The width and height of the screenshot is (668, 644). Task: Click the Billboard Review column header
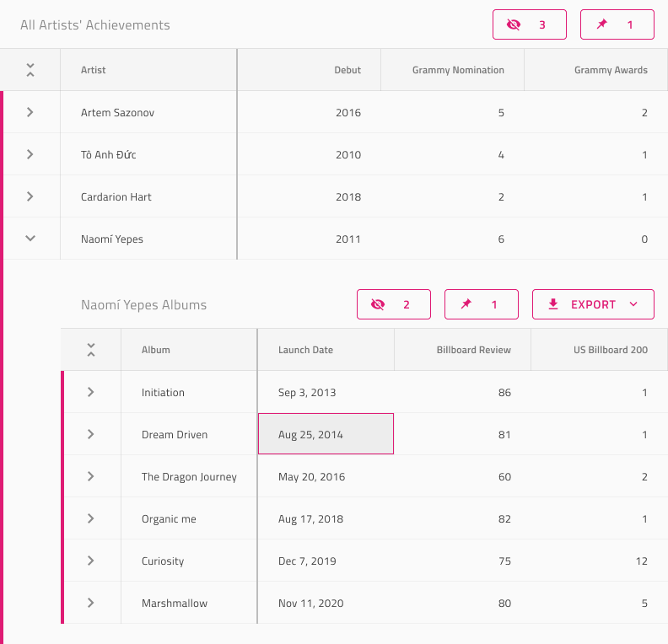tap(473, 350)
